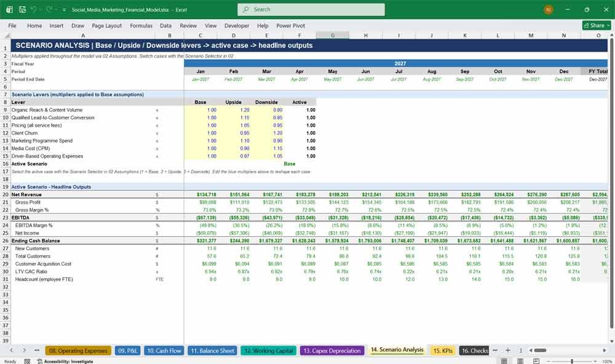
Task: Select row 20 header
Action: click(5, 194)
